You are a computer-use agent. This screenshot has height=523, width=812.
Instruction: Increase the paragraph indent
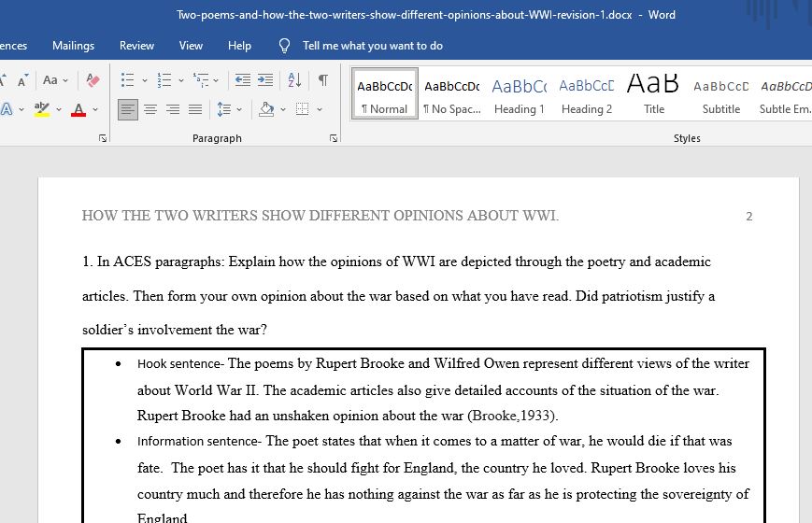[x=265, y=79]
